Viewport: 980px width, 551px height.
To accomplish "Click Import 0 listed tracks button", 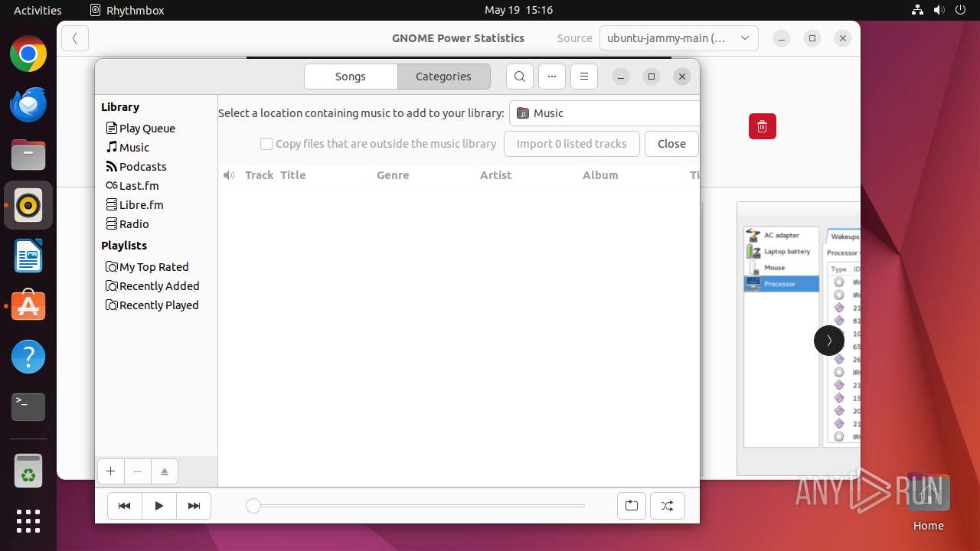I will click(572, 144).
